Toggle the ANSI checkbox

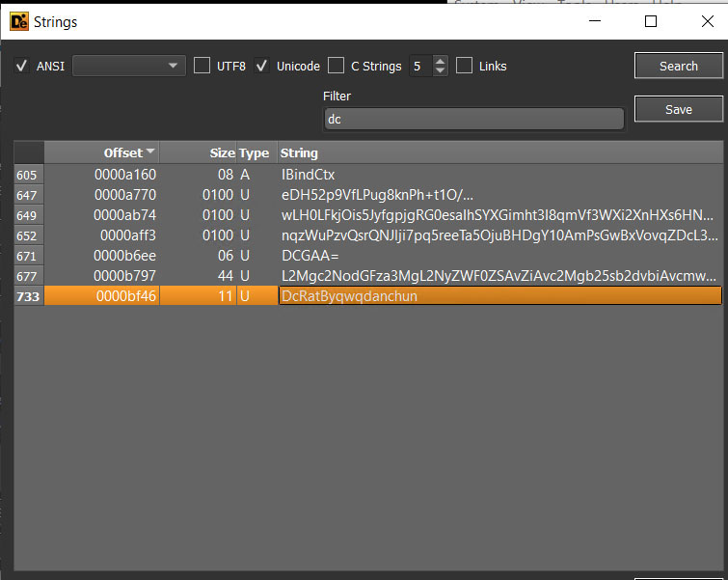coord(22,67)
